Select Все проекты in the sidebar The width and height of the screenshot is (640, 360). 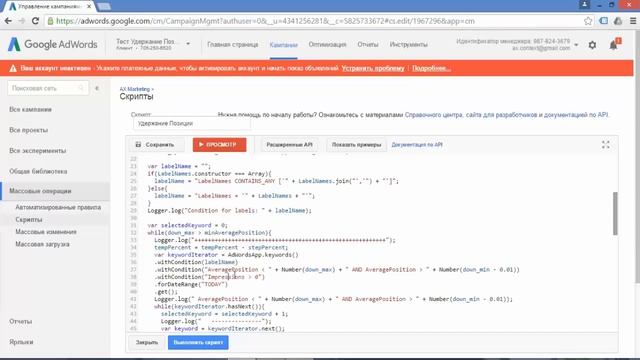[x=29, y=130]
